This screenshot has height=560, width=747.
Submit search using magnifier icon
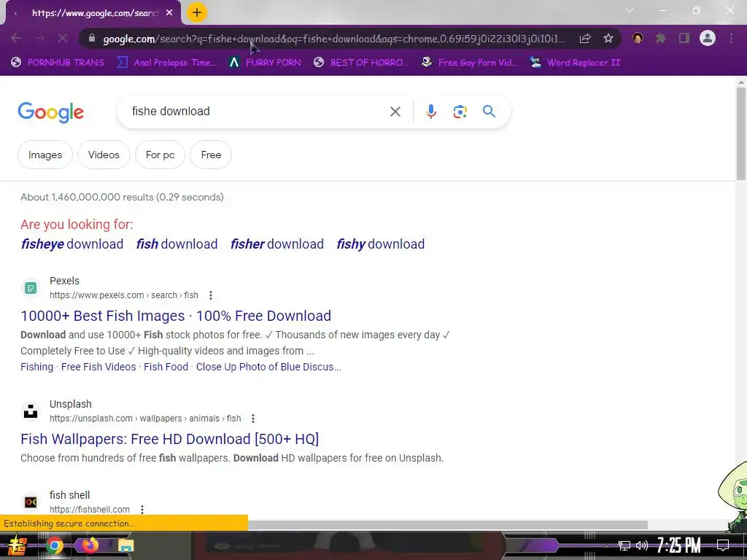click(489, 112)
